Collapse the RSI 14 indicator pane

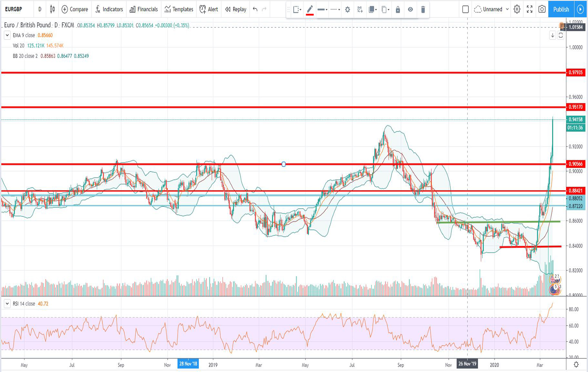pos(6,304)
